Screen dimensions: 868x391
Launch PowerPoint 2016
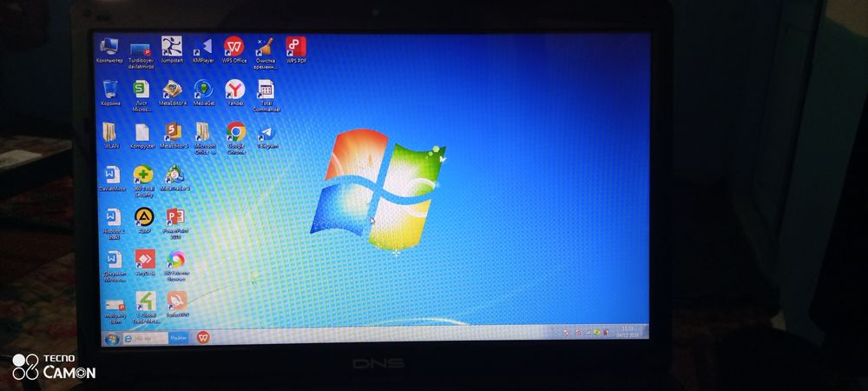(175, 223)
